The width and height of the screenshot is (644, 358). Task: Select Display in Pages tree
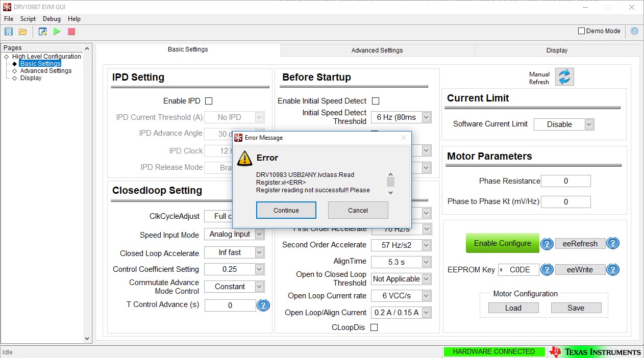31,78
